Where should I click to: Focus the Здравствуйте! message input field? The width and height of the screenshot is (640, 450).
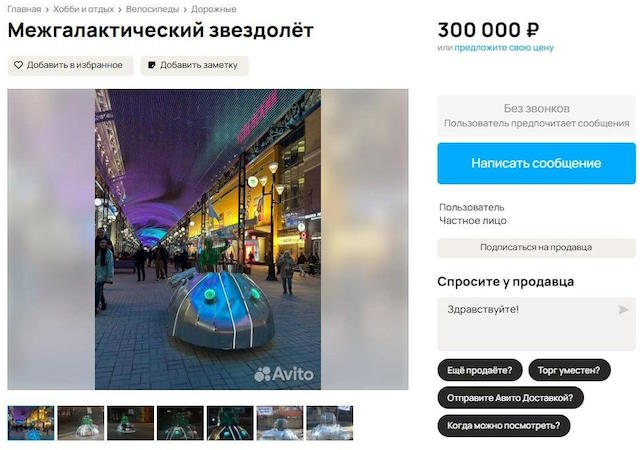coord(536,324)
